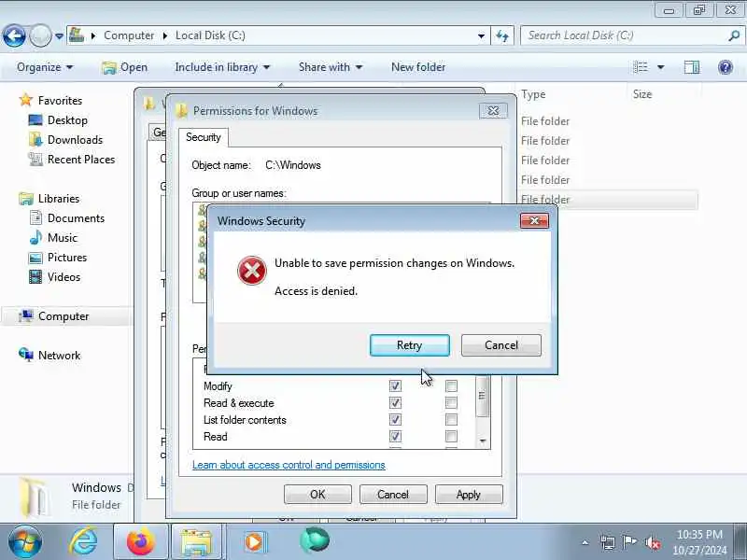The height and width of the screenshot is (560, 747).
Task: Click the search magnifier icon
Action: [734, 35]
